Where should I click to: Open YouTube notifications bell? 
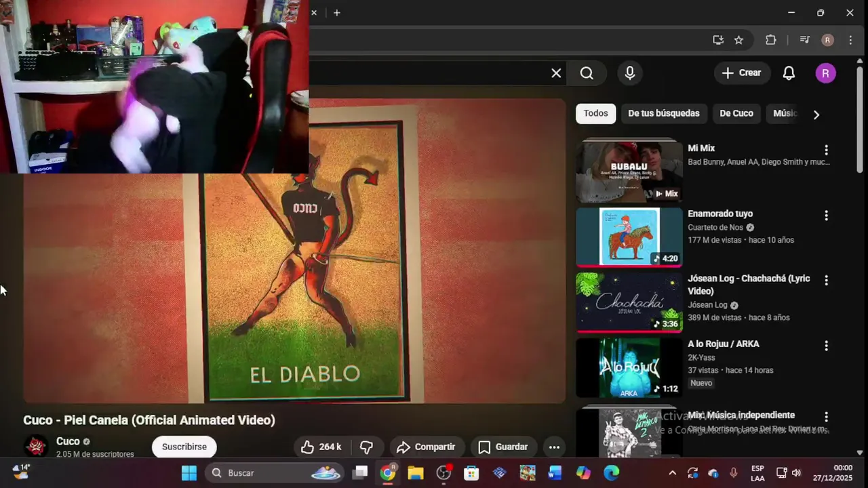pos(789,73)
